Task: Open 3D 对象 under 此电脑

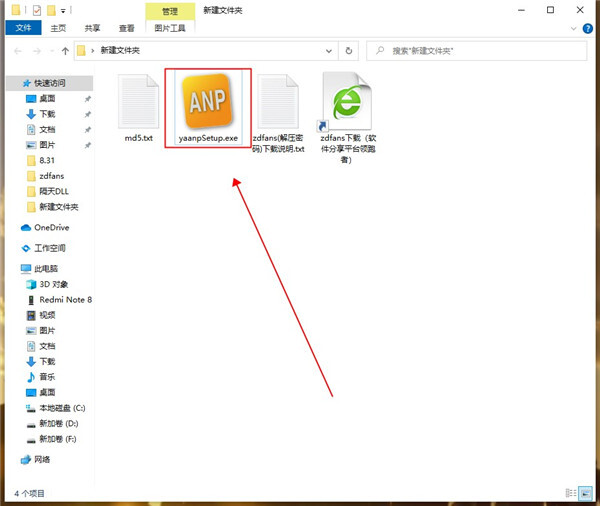Action: pyautogui.click(x=54, y=284)
